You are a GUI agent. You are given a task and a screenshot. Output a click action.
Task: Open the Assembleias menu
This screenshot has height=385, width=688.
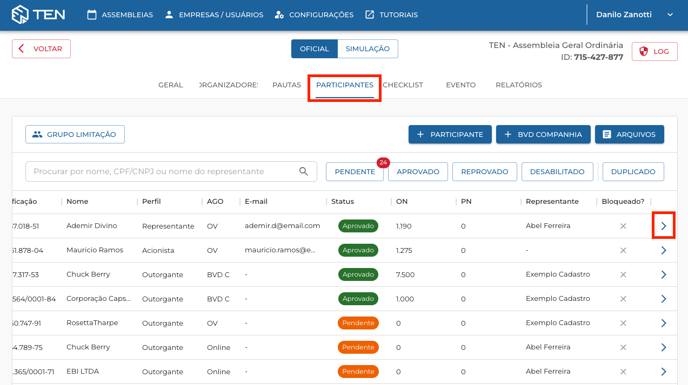point(120,14)
